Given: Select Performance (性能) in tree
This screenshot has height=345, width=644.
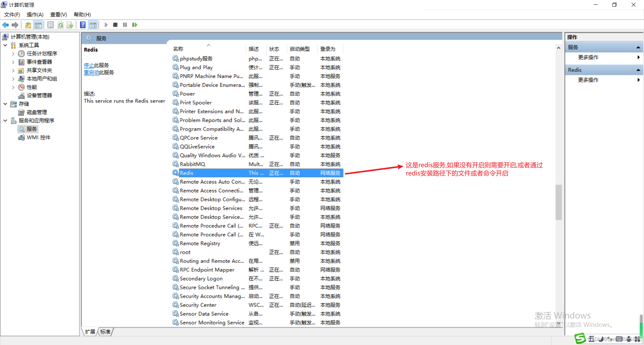Looking at the screenshot, I should coord(32,87).
